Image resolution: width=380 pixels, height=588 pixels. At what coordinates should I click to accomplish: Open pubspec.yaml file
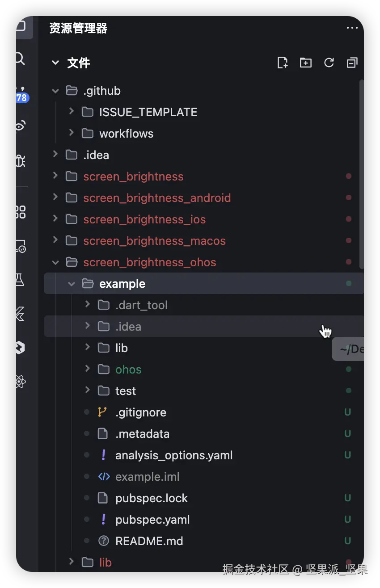152,520
